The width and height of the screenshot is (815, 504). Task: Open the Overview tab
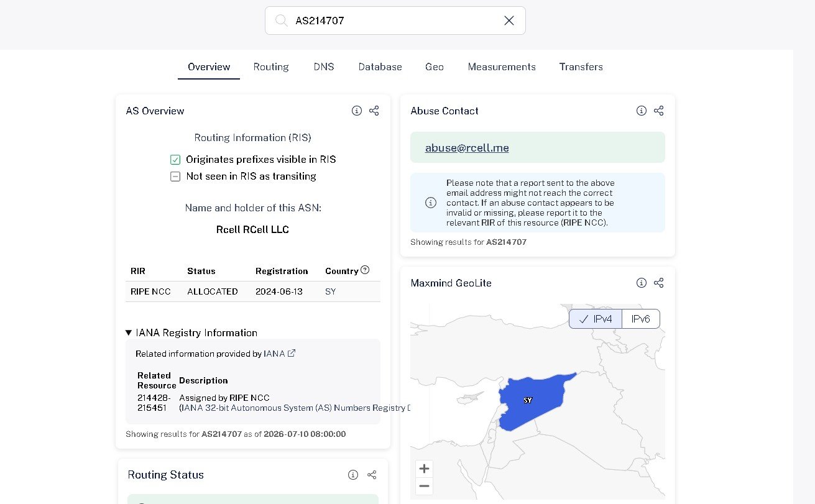209,67
